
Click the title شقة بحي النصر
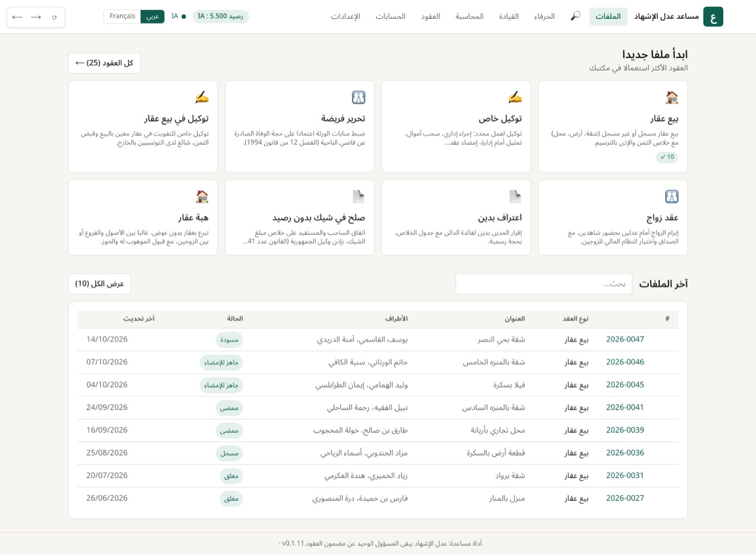[501, 339]
